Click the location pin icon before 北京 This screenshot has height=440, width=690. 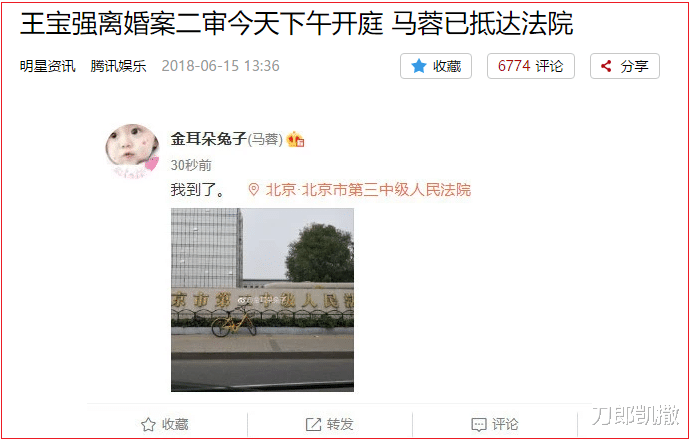pos(253,190)
